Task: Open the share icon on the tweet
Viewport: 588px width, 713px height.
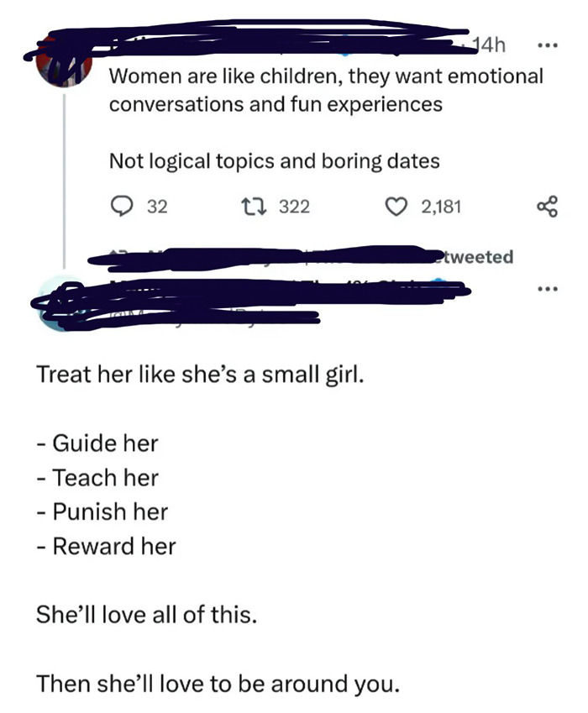Action: (547, 206)
